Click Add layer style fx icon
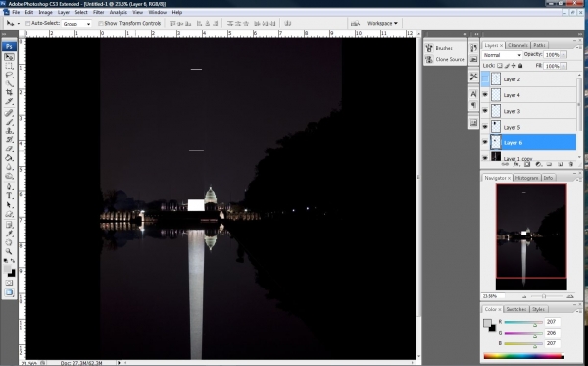Viewport: 588px width, 366px height. [x=516, y=164]
